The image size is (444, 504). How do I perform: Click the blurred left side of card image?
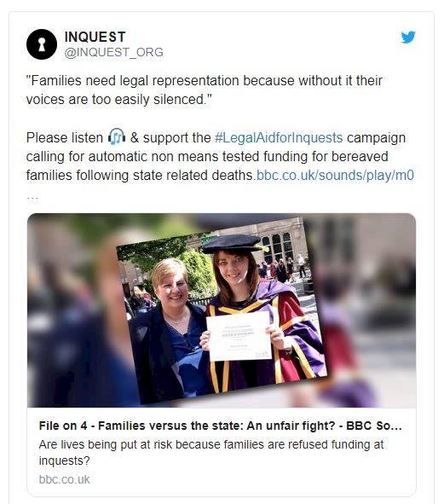pos(71,310)
